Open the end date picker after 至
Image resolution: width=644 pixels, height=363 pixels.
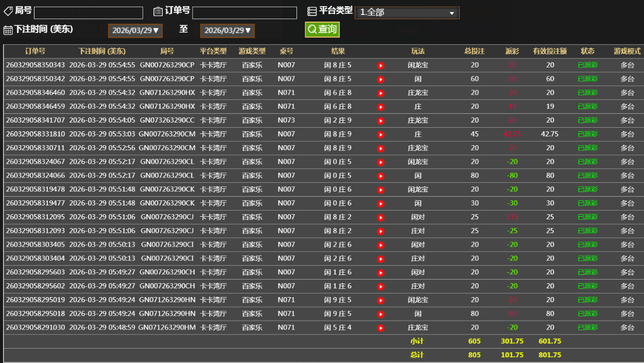tap(227, 30)
